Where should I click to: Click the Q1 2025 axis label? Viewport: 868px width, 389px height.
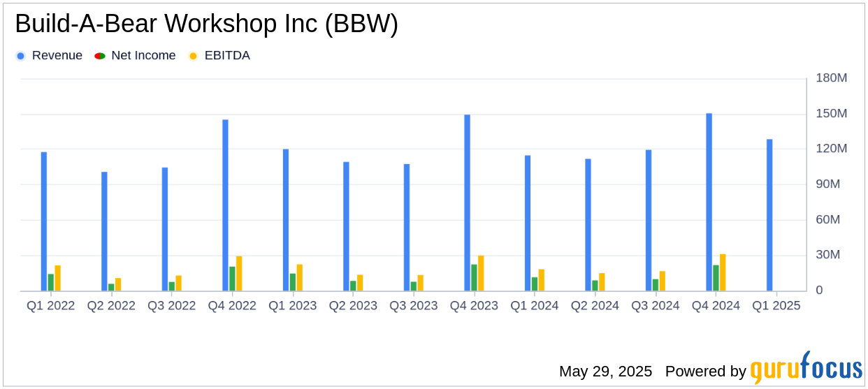pos(776,306)
